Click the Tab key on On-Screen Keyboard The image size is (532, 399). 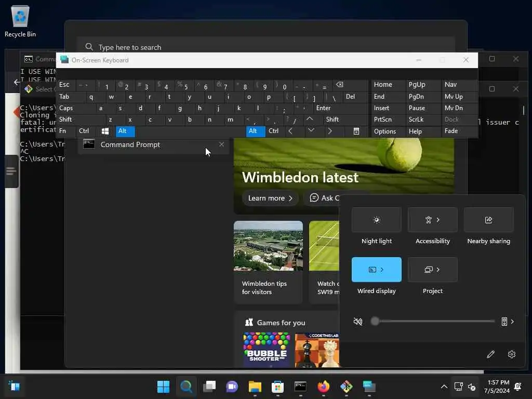coord(71,97)
